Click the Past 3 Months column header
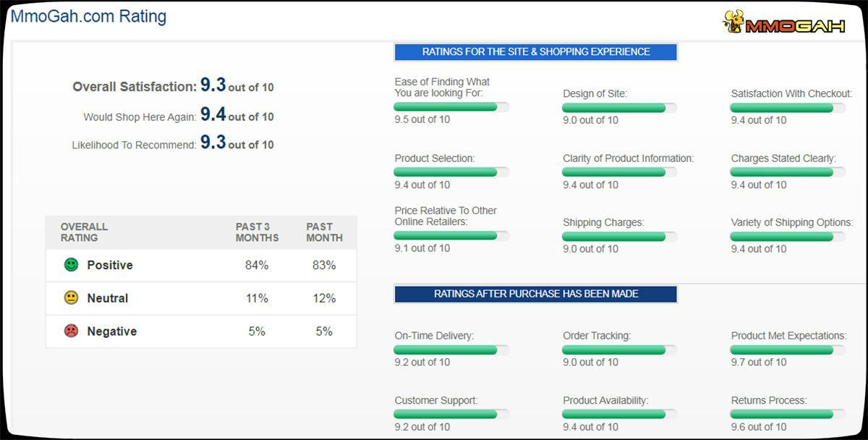 pyautogui.click(x=257, y=232)
